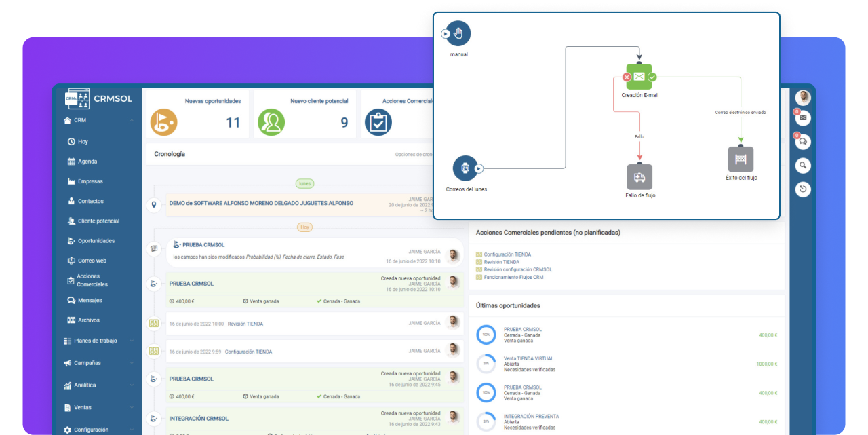The image size is (868, 435).
Task: Click the opportunity icon beside INTEGRACIÓN CRMSOL entry
Action: coord(154,418)
